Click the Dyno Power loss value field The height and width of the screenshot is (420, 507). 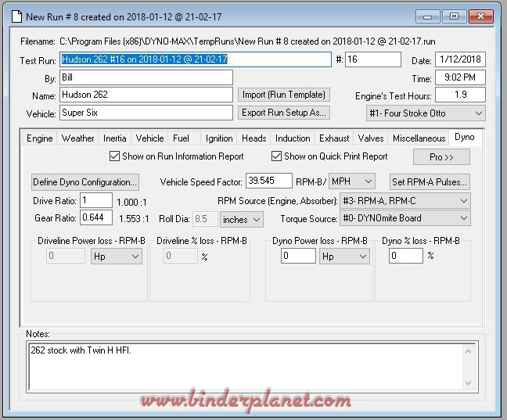point(298,256)
